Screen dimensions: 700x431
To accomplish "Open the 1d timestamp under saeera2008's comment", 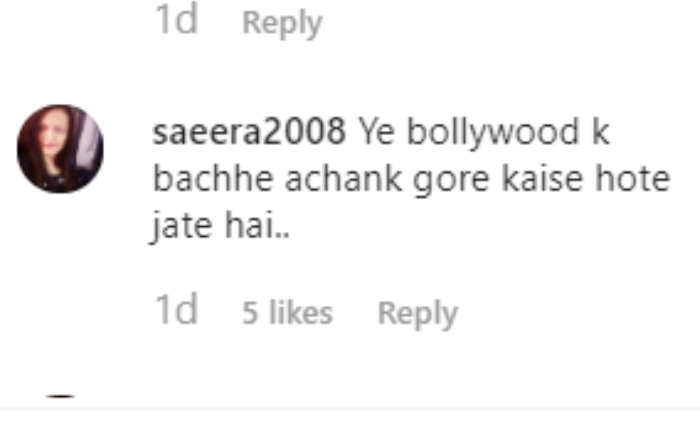I will pos(176,310).
